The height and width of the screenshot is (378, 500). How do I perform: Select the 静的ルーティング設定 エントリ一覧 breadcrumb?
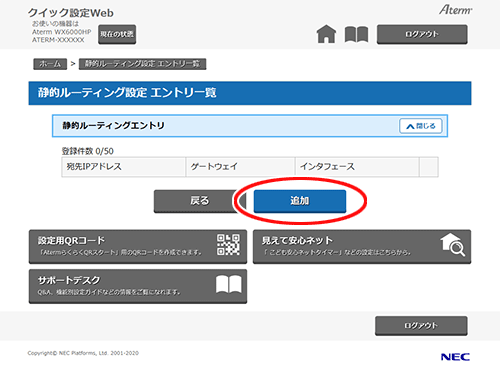pos(142,64)
